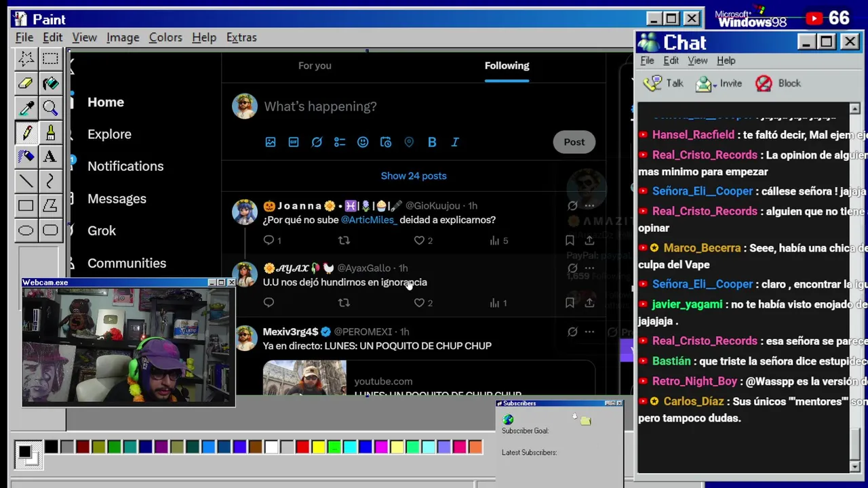Switch to the For you tab
868x488 pixels.
tap(315, 66)
